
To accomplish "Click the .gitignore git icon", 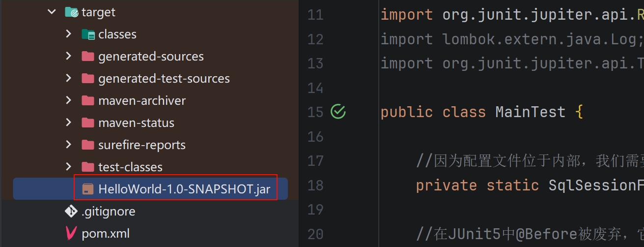I will click(71, 212).
